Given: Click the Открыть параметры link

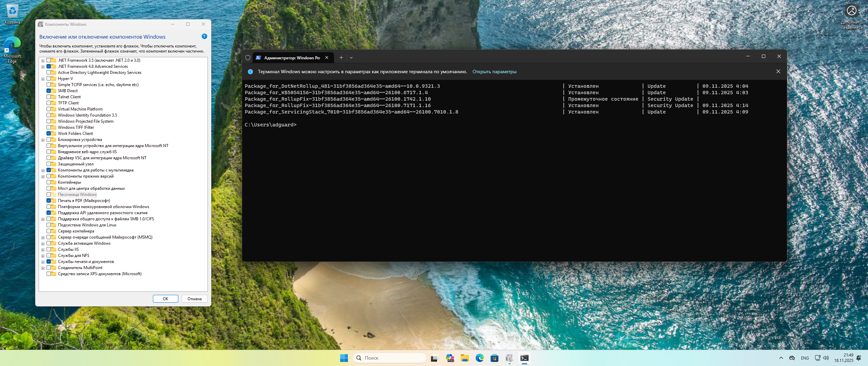Looking at the screenshot, I should 494,72.
